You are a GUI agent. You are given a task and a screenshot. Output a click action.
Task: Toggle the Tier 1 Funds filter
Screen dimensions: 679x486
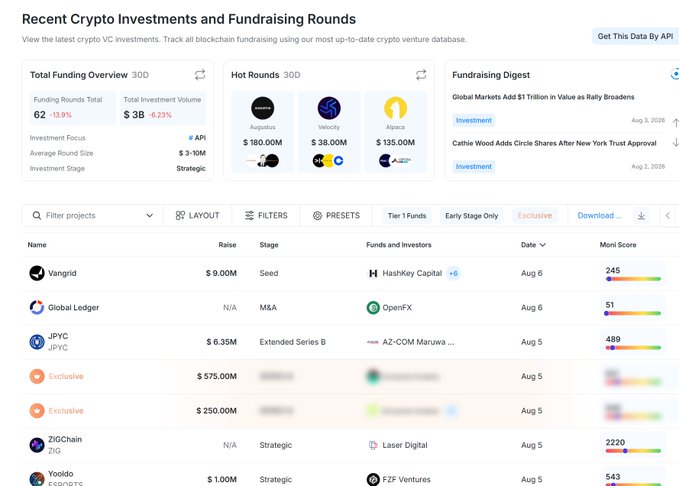pyautogui.click(x=407, y=216)
